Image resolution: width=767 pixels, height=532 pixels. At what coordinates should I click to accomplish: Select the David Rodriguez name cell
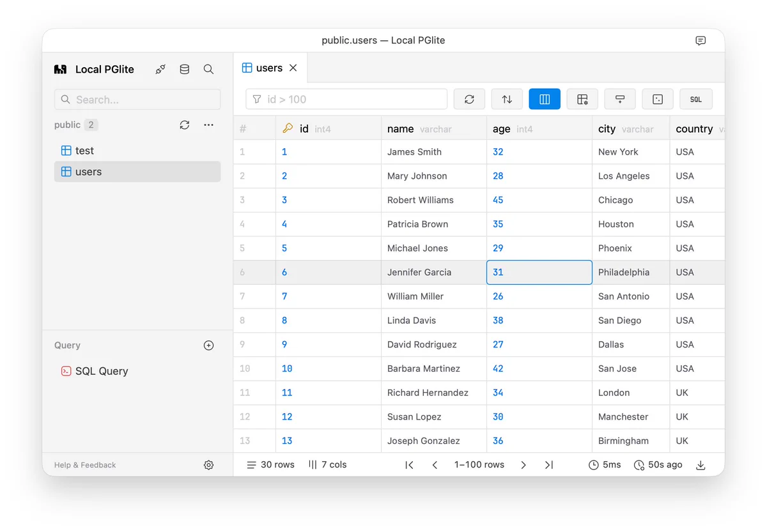[x=434, y=344]
